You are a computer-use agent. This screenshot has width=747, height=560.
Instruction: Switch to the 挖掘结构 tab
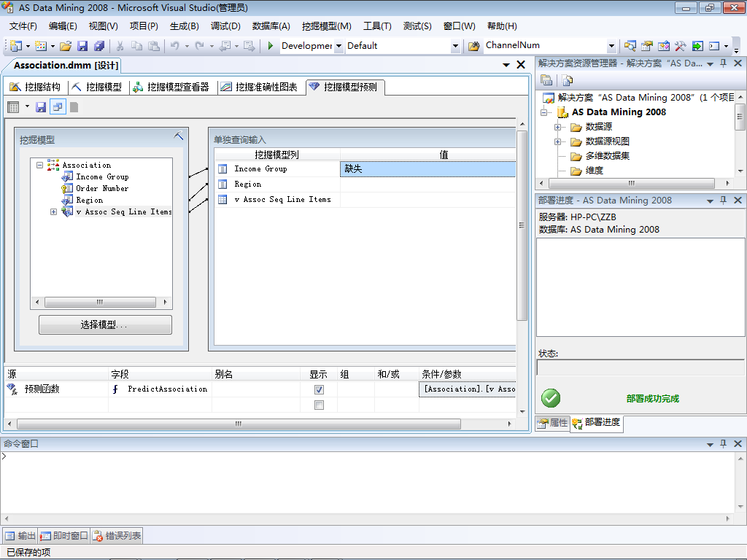35,87
